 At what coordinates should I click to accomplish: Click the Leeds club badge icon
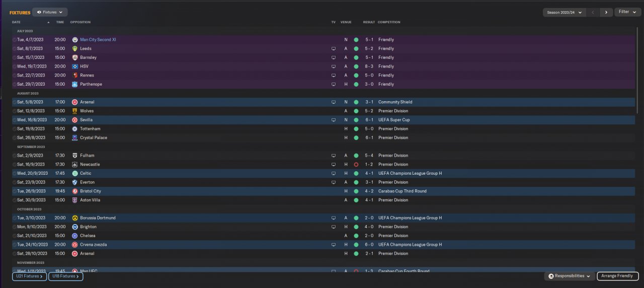75,49
